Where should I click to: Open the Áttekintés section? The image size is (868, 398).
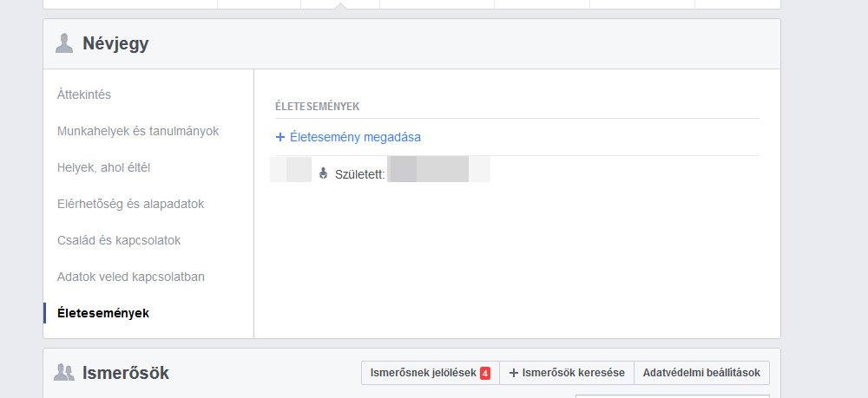tap(84, 95)
